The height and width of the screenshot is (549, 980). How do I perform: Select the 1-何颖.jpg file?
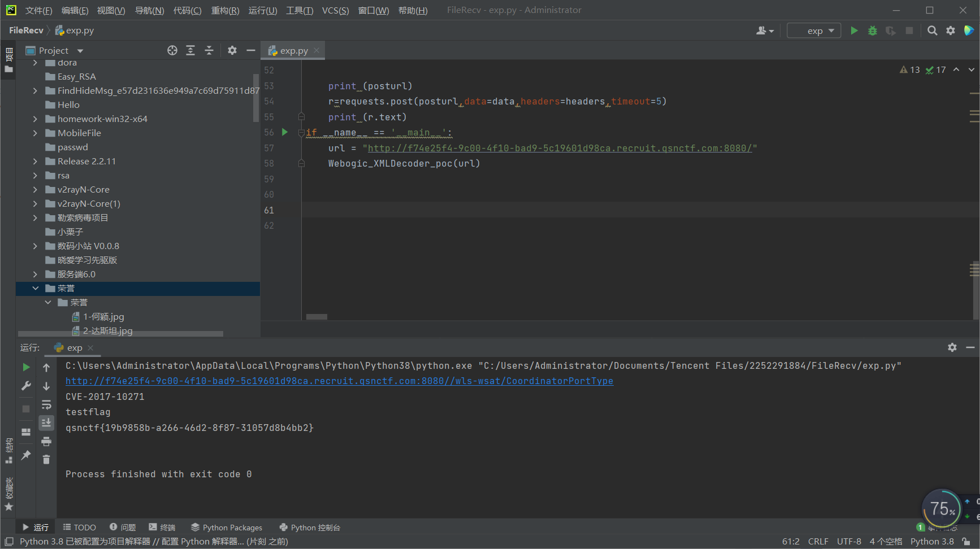[x=103, y=316]
